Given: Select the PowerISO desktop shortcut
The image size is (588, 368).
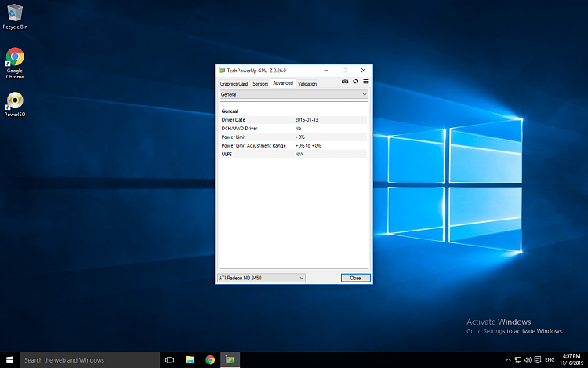Looking at the screenshot, I should (x=15, y=104).
